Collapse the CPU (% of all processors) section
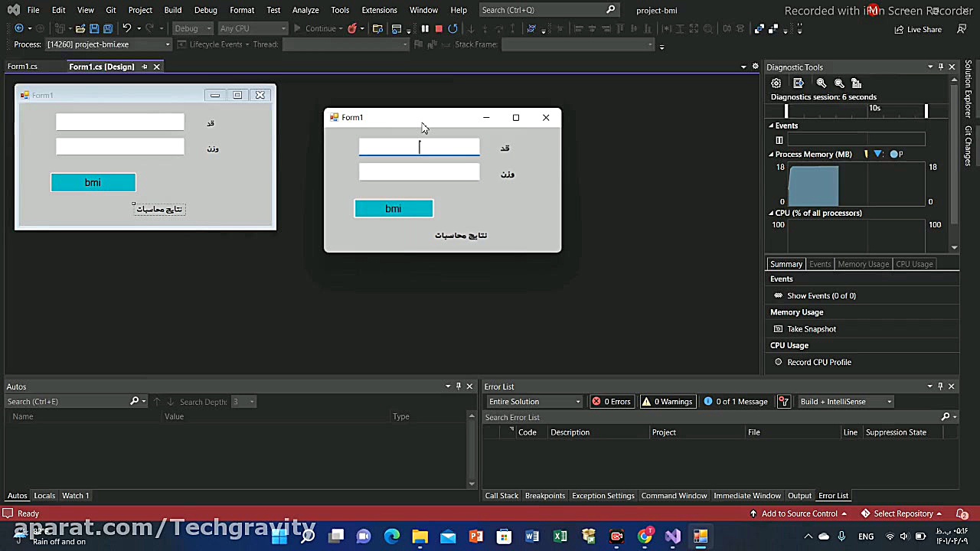Screen dimensions: 980x551 [x=771, y=214]
